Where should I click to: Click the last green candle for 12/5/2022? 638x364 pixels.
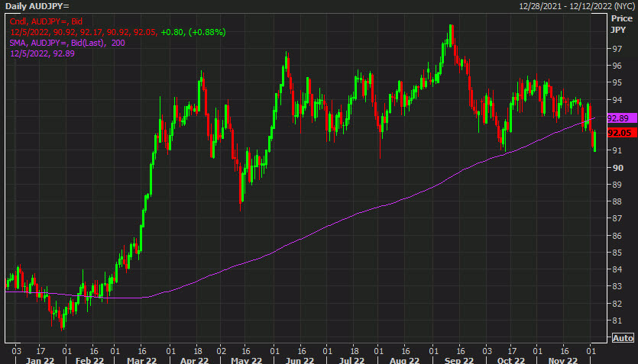click(x=595, y=142)
